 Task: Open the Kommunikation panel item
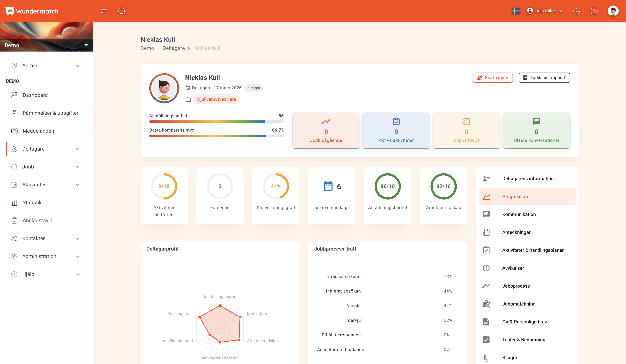[519, 214]
